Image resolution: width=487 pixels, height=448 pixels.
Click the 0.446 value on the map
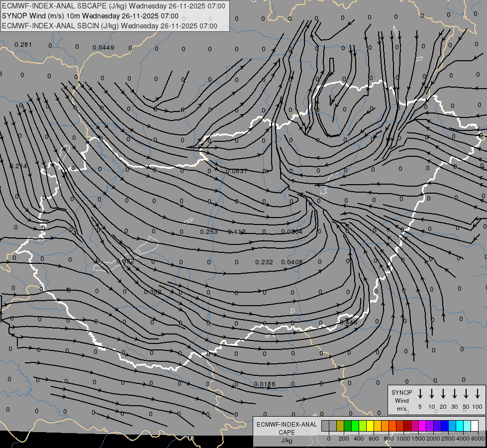[349, 323]
